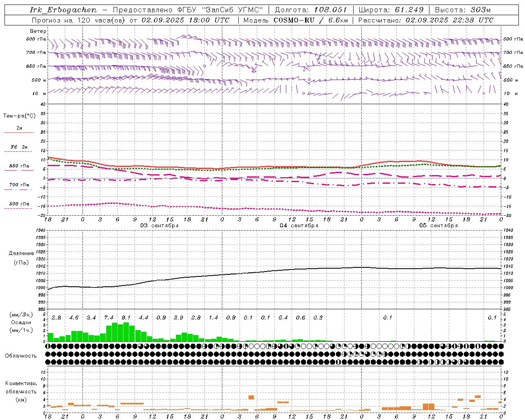
Task: Click the 4.6 precipitation total value
Action: point(74,318)
